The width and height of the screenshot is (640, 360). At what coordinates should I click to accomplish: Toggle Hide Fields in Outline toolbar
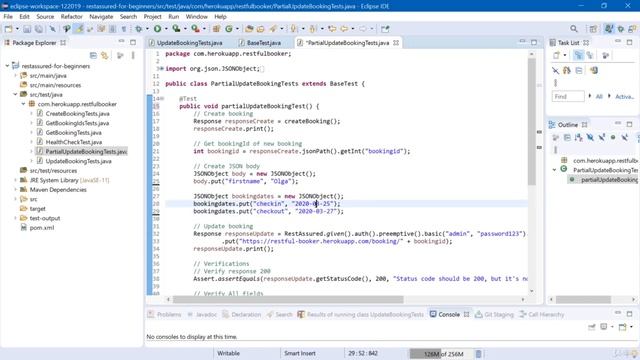click(x=590, y=138)
